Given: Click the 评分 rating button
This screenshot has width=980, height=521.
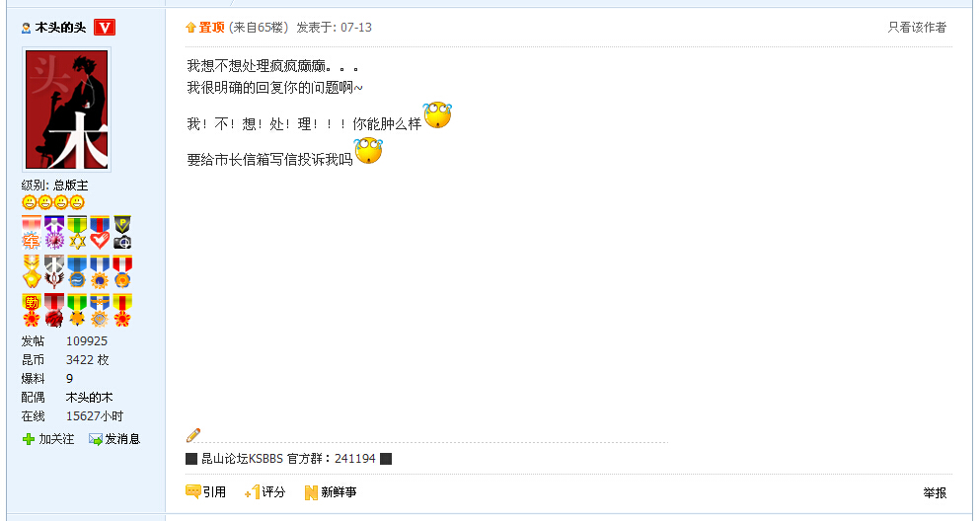Looking at the screenshot, I should coord(265,492).
